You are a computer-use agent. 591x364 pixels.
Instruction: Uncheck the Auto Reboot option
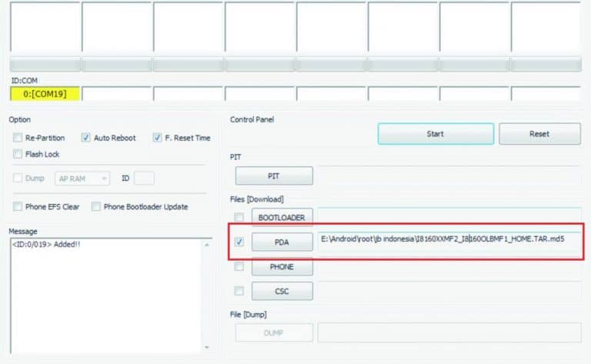tap(85, 138)
